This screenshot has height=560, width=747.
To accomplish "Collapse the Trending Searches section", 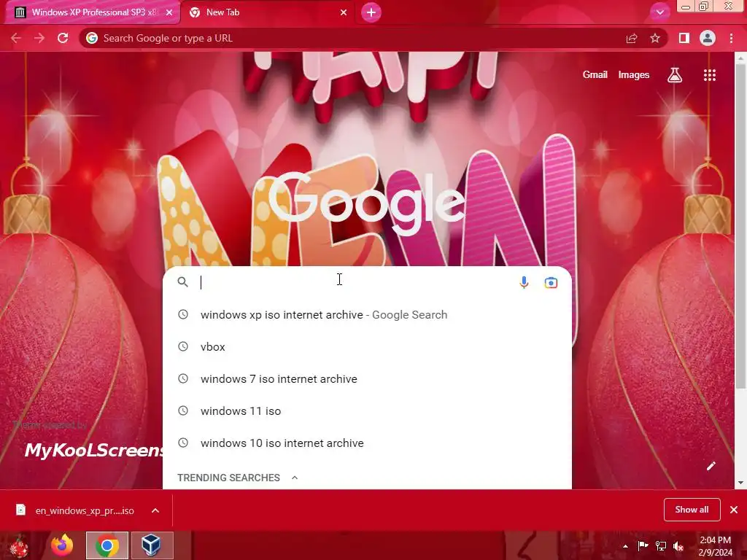I will point(295,478).
